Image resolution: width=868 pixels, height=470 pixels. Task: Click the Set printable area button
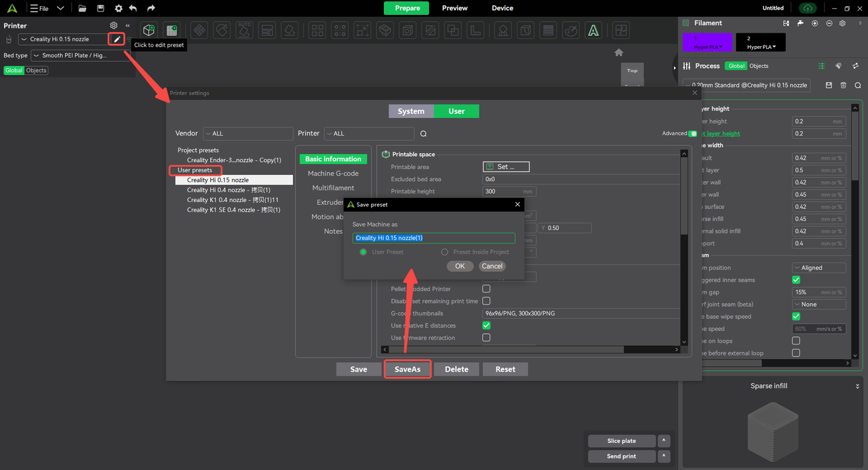[x=506, y=167]
